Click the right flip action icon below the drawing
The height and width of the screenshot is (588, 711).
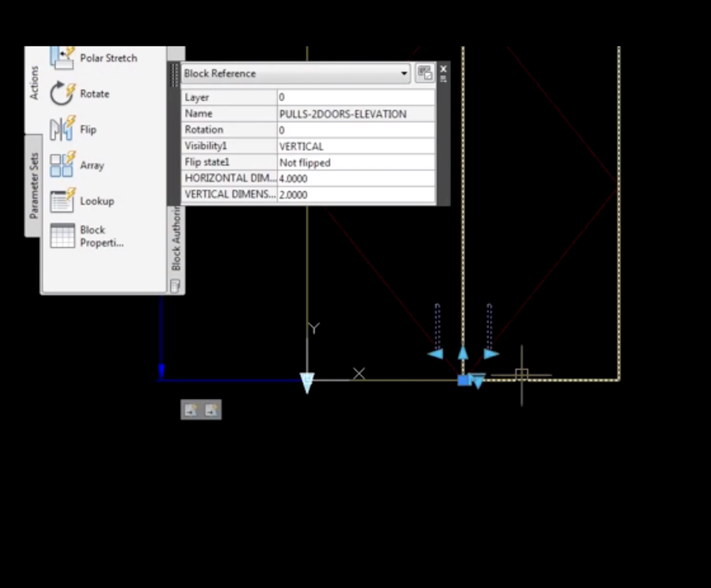(x=212, y=410)
